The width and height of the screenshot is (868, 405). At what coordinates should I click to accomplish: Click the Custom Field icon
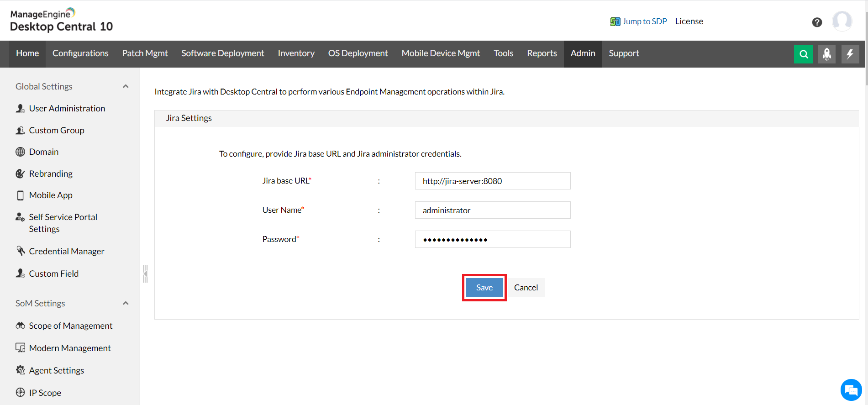(x=20, y=274)
